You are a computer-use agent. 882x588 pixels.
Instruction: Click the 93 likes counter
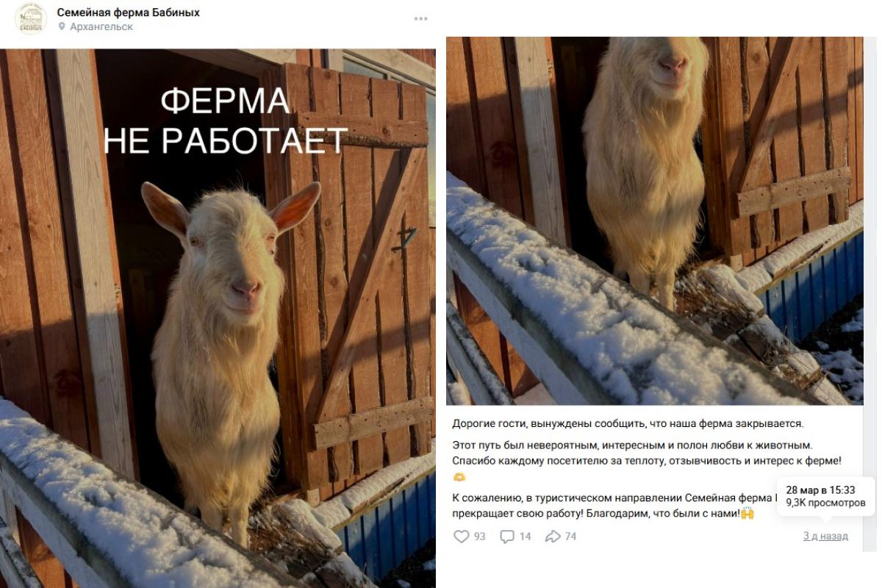pos(479,537)
